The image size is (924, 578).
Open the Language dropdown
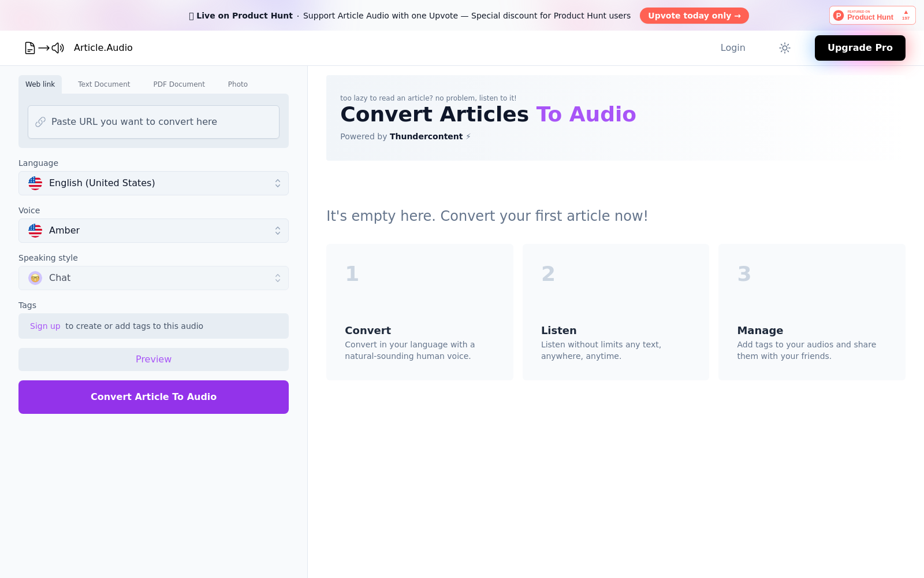click(x=154, y=183)
